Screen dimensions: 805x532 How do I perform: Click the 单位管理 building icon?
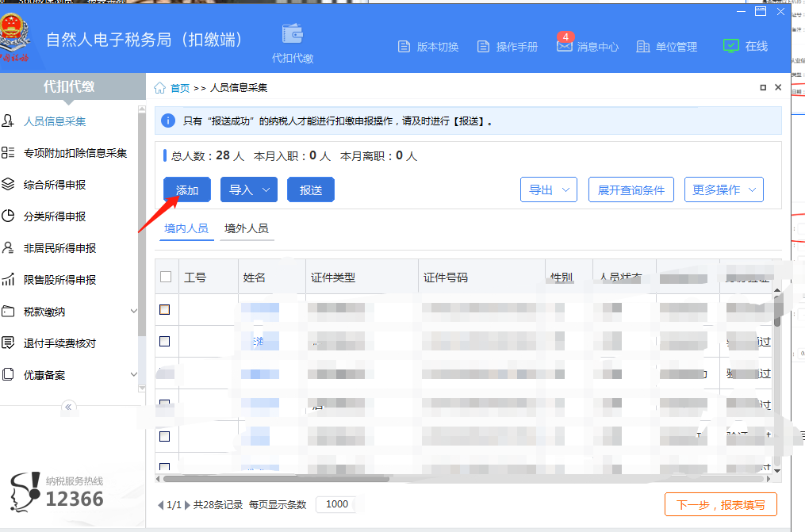coord(642,47)
